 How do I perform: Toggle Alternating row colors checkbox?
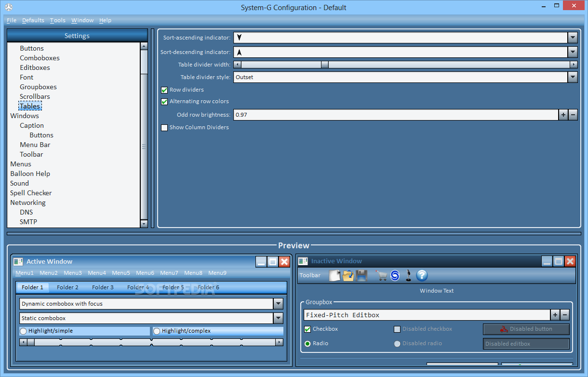[x=164, y=102]
